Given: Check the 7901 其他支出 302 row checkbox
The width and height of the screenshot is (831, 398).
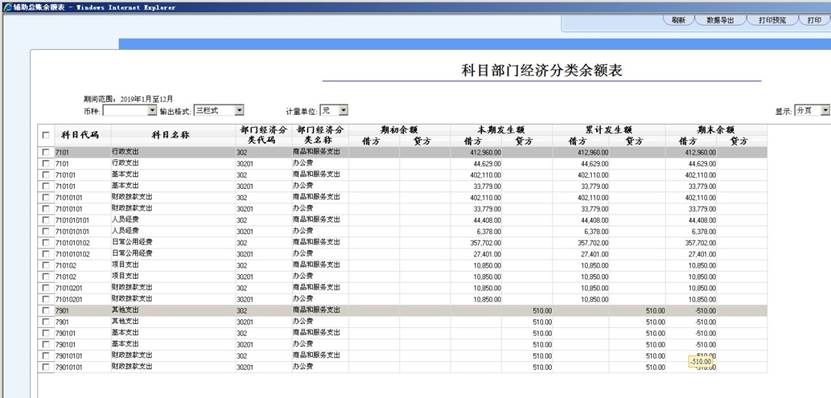Looking at the screenshot, I should (46, 311).
